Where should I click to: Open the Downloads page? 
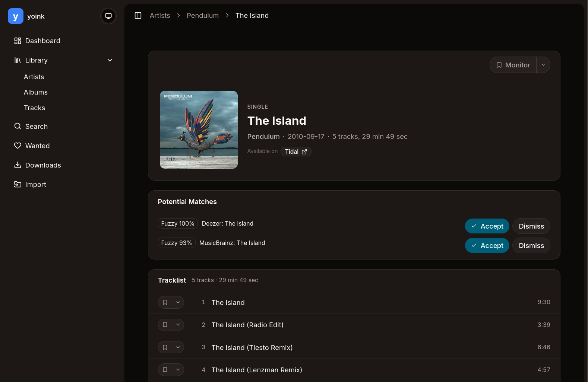(x=43, y=165)
